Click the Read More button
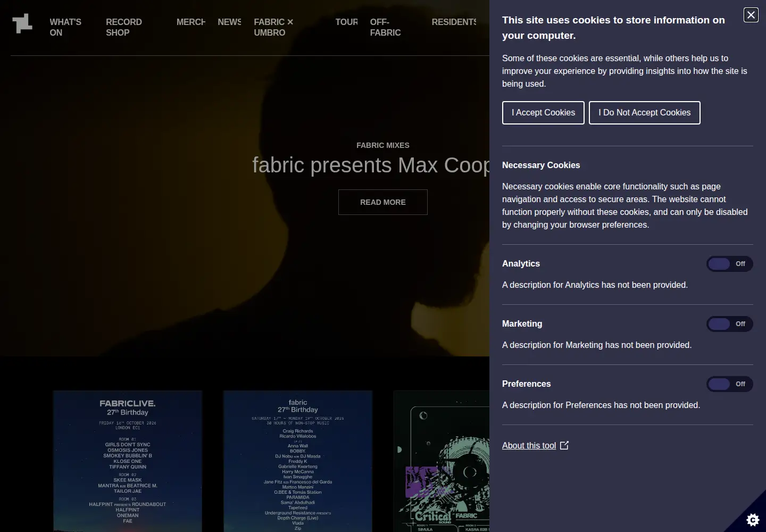This screenshot has height=532, width=766. [383, 202]
